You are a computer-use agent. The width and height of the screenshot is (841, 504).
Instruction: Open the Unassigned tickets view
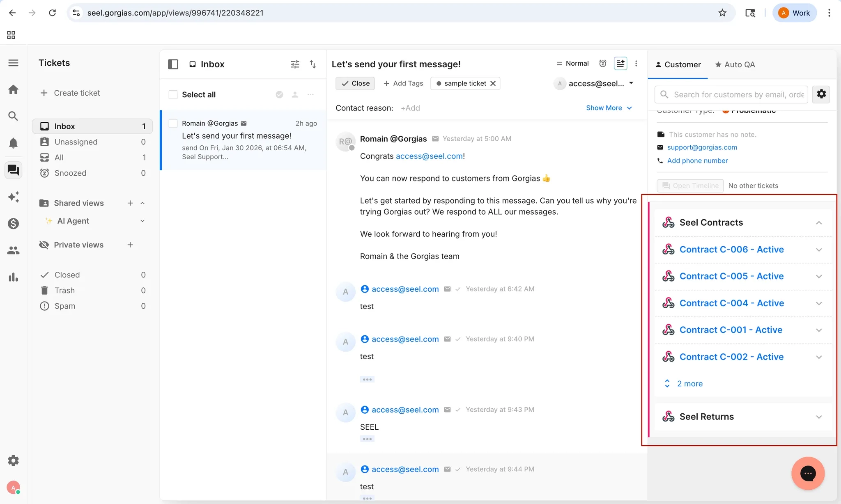[x=76, y=142]
